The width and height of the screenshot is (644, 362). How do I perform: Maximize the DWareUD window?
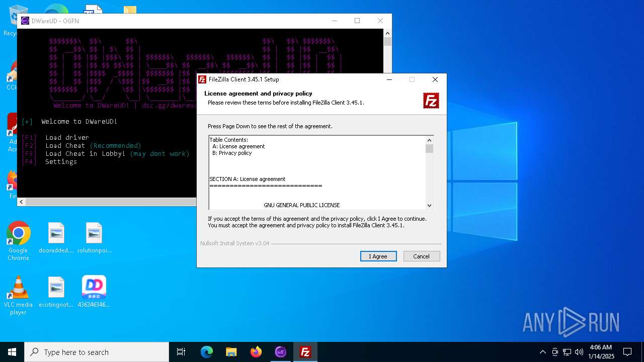(357, 21)
